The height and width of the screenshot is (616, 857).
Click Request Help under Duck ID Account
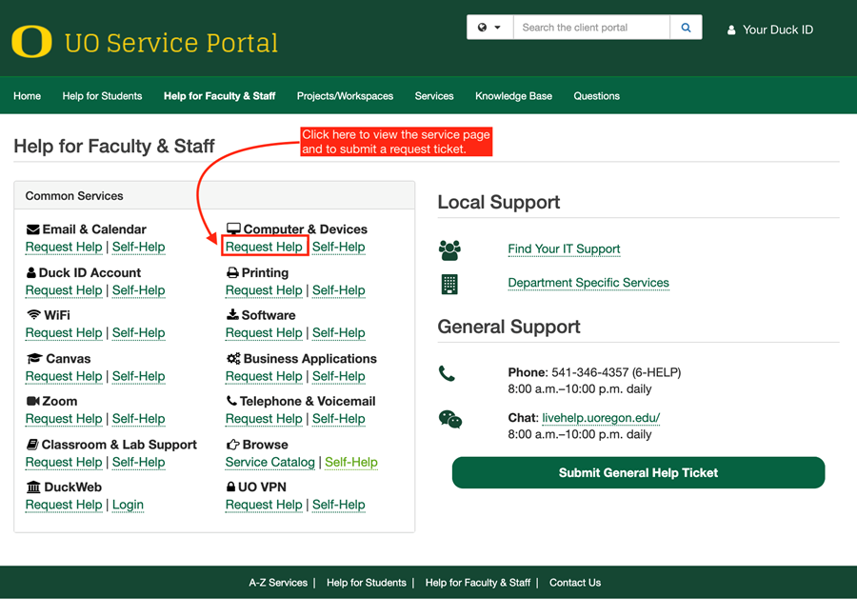[x=64, y=290]
